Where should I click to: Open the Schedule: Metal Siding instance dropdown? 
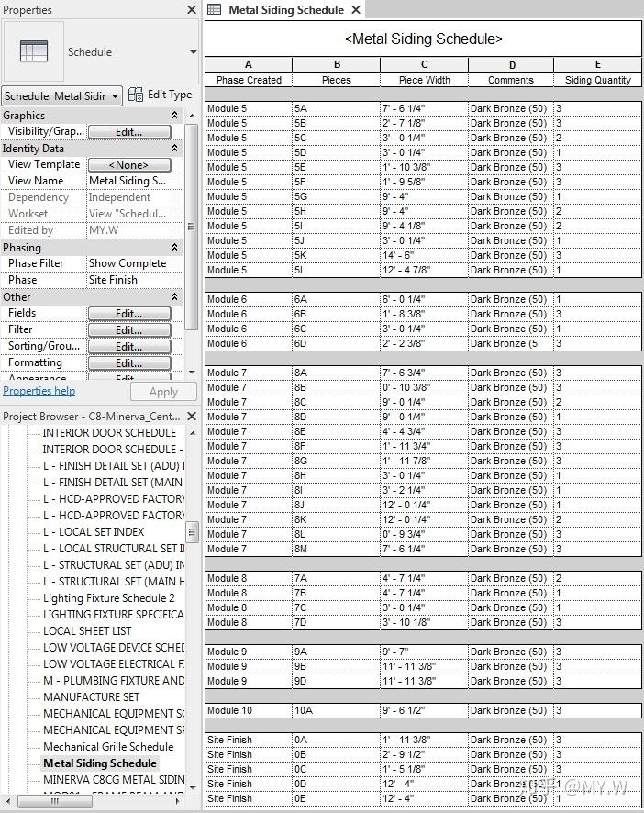click(x=62, y=96)
